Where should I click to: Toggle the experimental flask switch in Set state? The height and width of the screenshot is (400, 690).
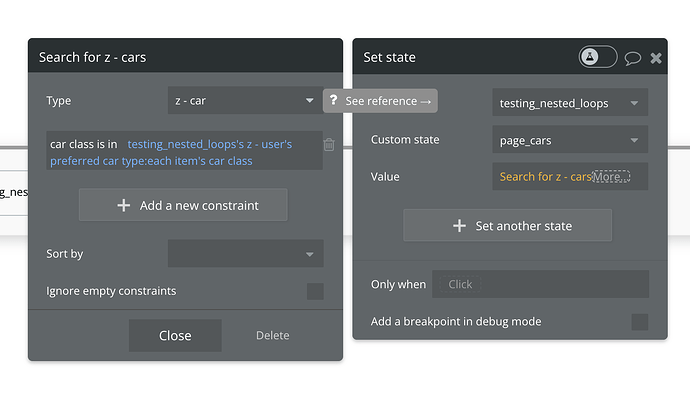pos(598,58)
